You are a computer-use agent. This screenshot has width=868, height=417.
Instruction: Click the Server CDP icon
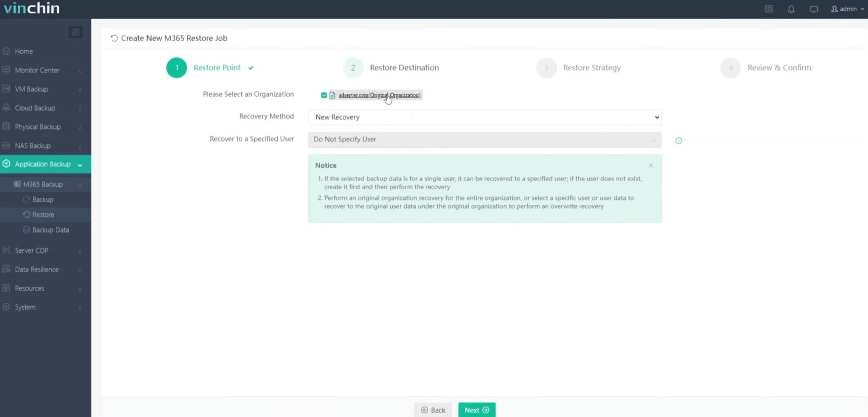point(6,250)
